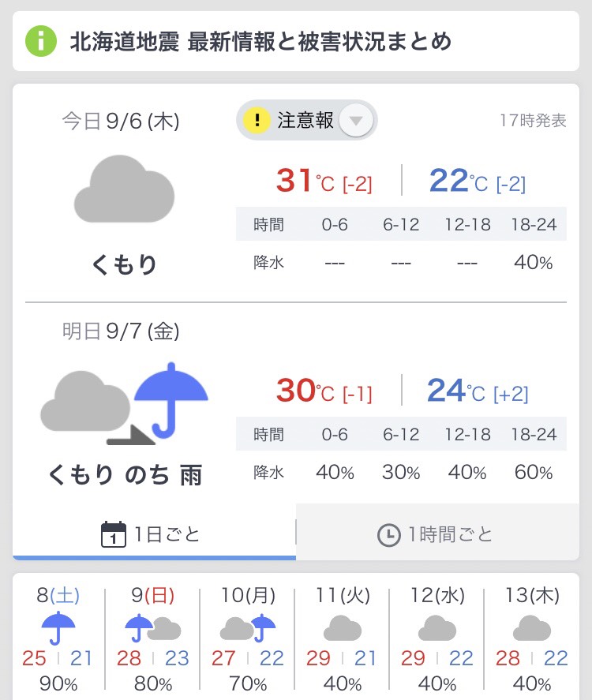The width and height of the screenshot is (592, 700).
Task: Switch to the 1日ごと daily tab
Action: pos(154,534)
